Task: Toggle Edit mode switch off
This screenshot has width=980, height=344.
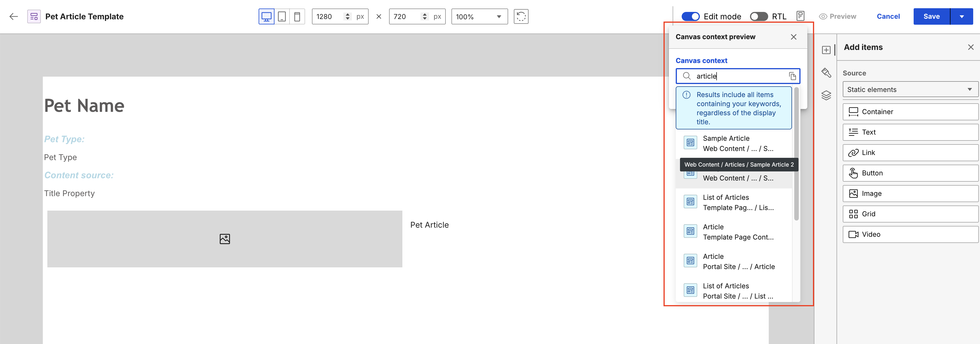Action: pos(690,16)
